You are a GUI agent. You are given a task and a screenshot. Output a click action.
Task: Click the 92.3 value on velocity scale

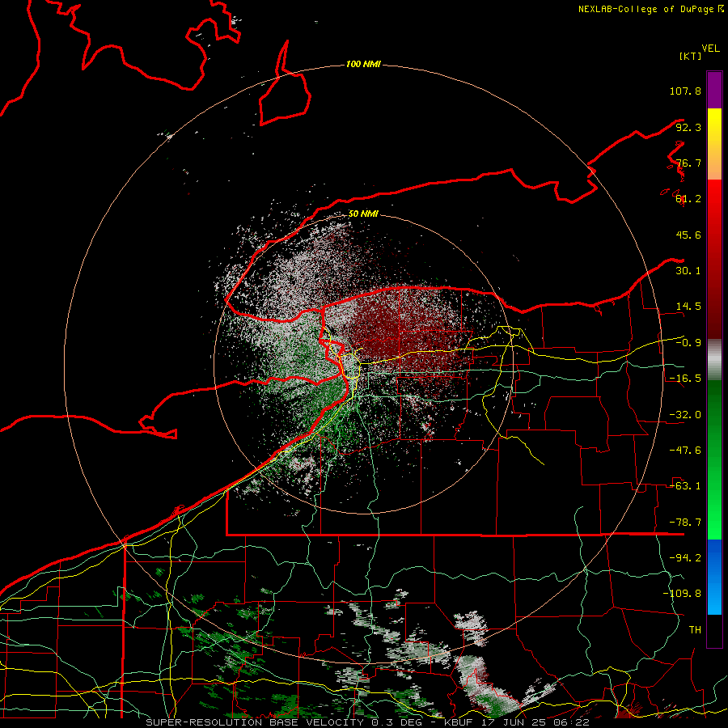pyautogui.click(x=688, y=127)
